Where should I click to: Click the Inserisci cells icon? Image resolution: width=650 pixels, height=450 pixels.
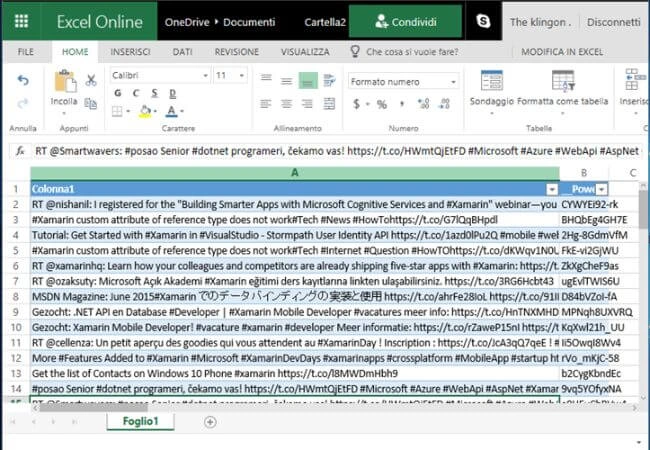click(x=634, y=80)
